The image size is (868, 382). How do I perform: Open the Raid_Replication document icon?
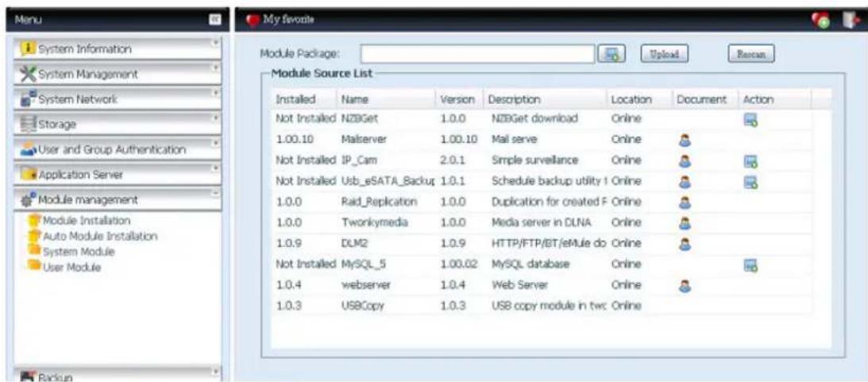685,203
